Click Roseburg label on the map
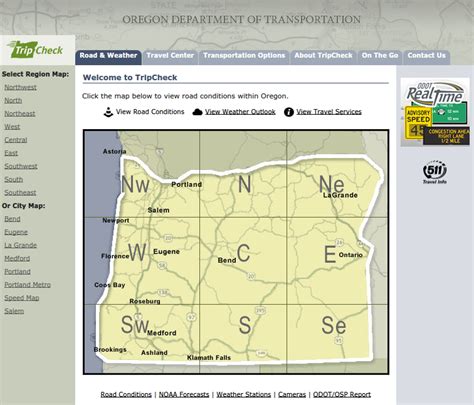The width and height of the screenshot is (474, 405). point(145,301)
